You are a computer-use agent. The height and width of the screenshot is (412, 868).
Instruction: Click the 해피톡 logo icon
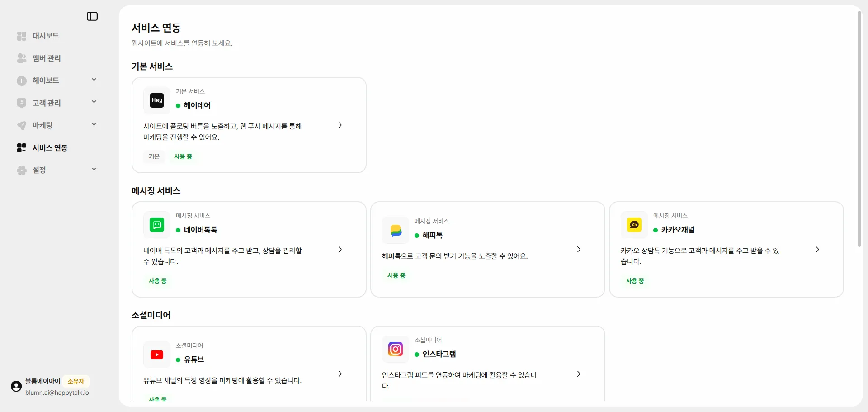click(x=396, y=230)
